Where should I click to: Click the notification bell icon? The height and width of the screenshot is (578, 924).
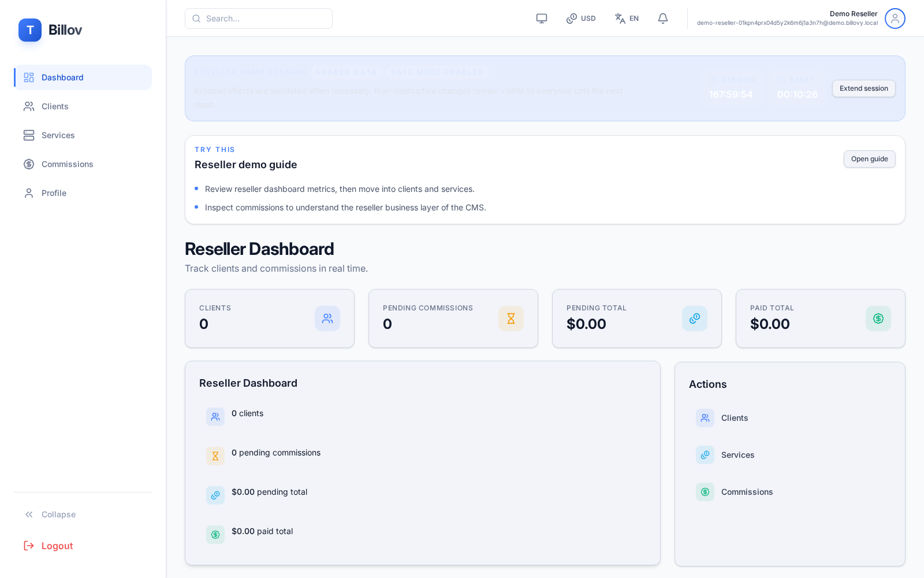point(662,18)
